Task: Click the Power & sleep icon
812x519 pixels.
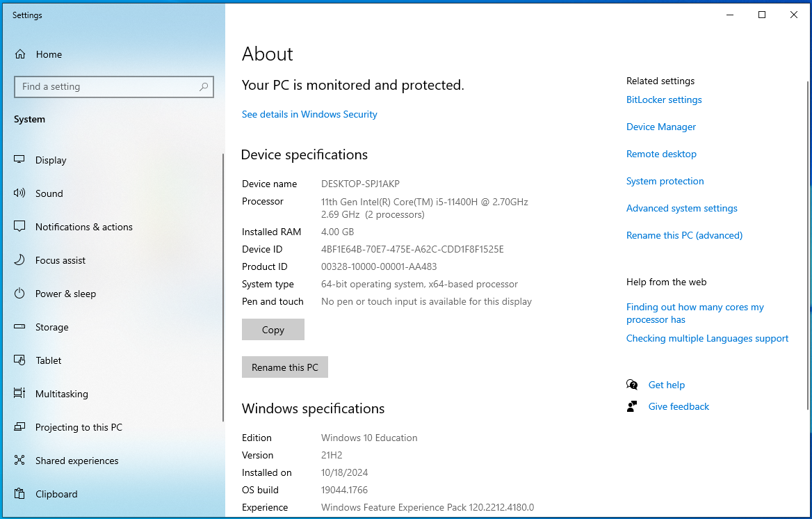Action: 19,294
